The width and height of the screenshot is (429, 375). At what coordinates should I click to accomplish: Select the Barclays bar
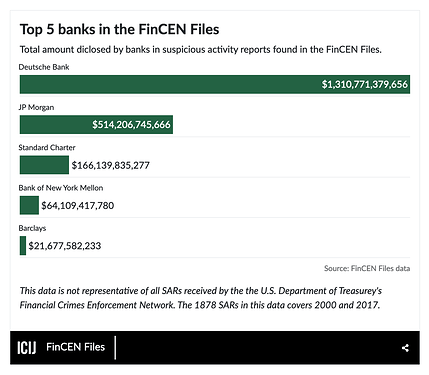pyautogui.click(x=23, y=245)
